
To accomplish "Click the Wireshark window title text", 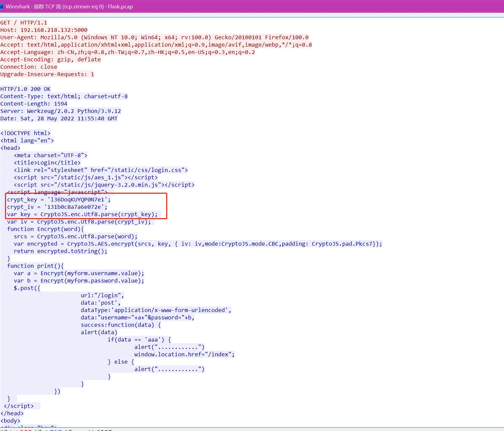I will 69,7.
